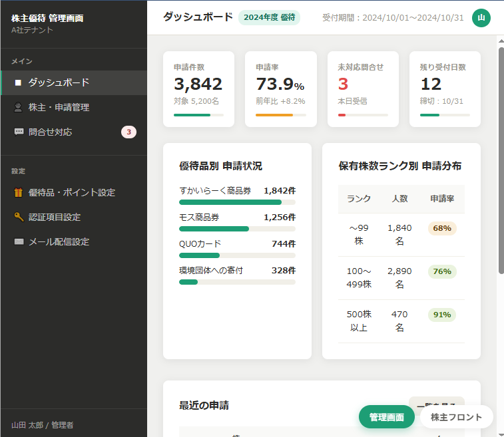This screenshot has height=437, width=504.
Task: Open メール配信設定 settings
Action: (74, 241)
